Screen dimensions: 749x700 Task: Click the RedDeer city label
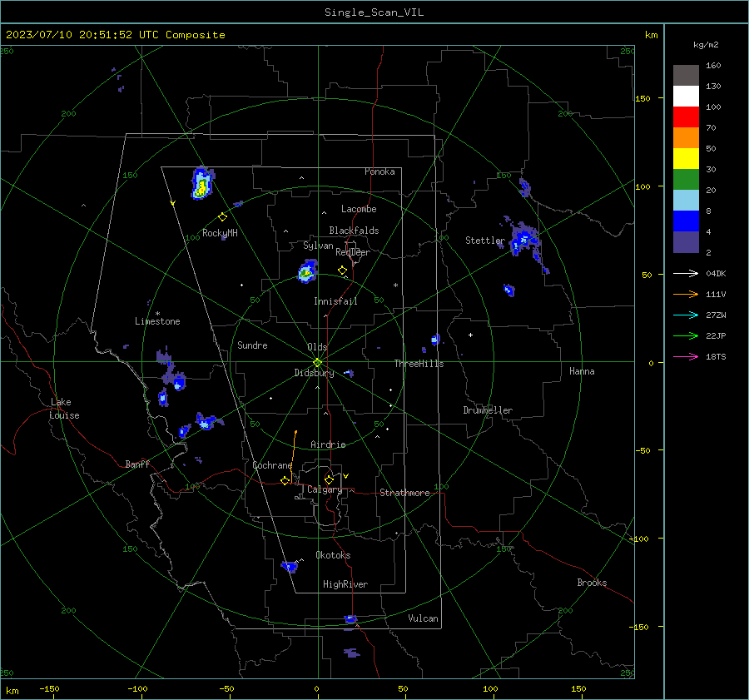point(353,252)
